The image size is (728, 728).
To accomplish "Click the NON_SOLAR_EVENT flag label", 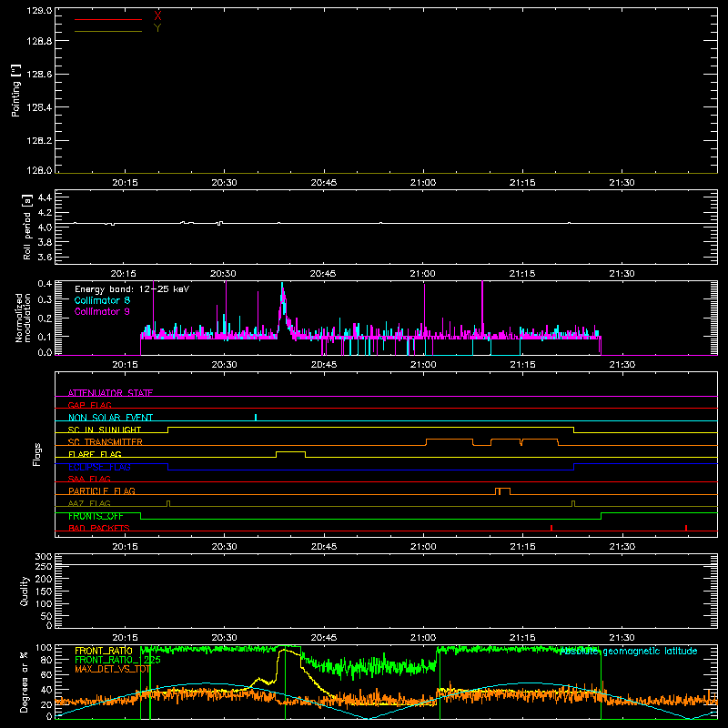I will coord(110,418).
